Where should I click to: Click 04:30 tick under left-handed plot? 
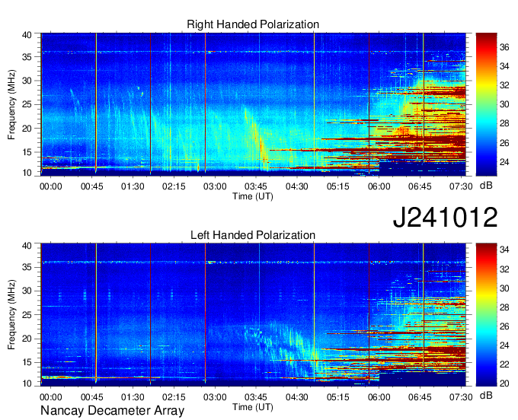296,397
